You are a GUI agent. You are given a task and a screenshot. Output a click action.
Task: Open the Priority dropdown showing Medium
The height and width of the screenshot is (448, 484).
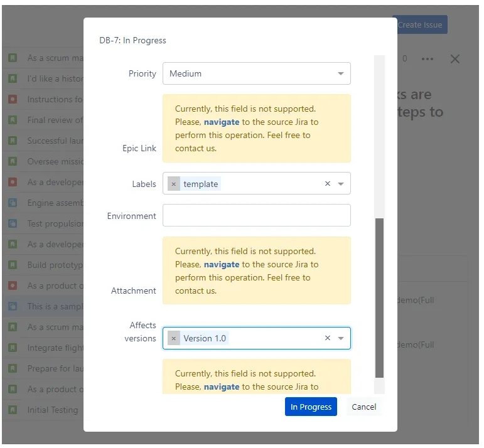coord(257,73)
